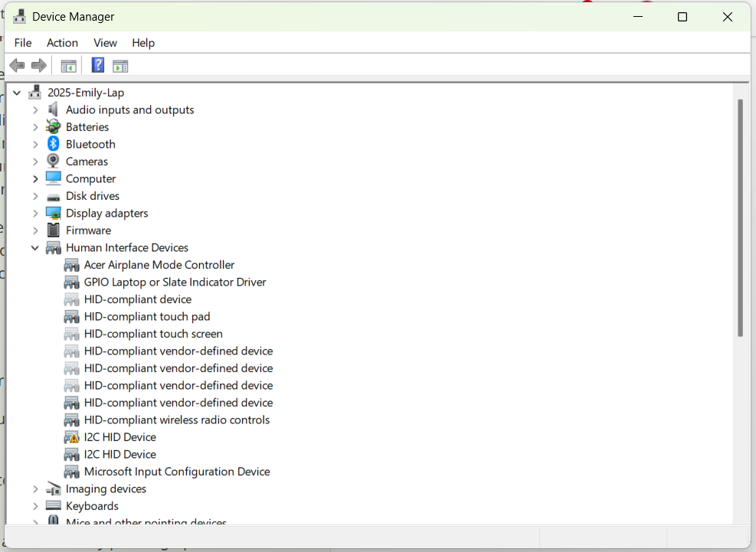The height and width of the screenshot is (552, 756).
Task: Select the Imaging devices label
Action: pyautogui.click(x=106, y=489)
